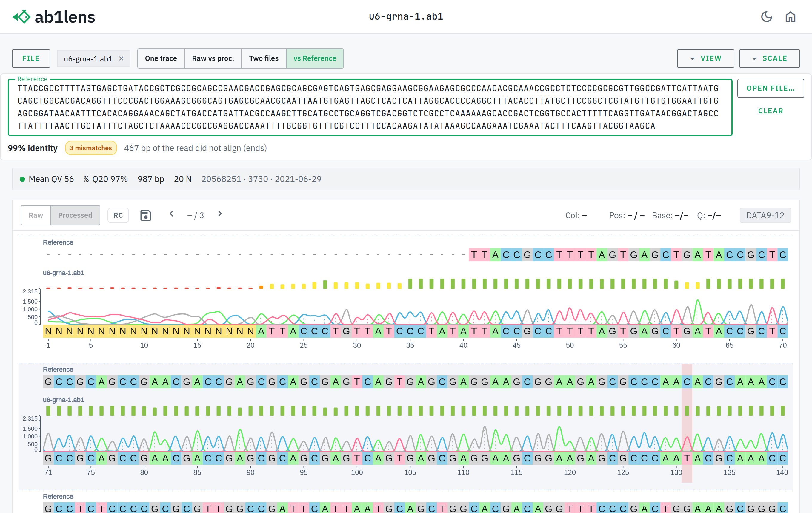This screenshot has height=513, width=812.
Task: Expand the VIEW dropdown
Action: pos(705,58)
